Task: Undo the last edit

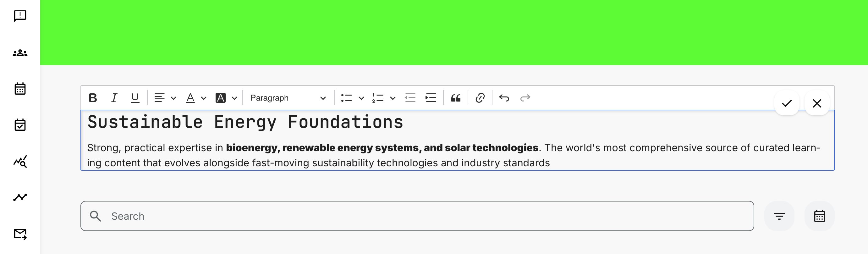Action: pyautogui.click(x=504, y=98)
